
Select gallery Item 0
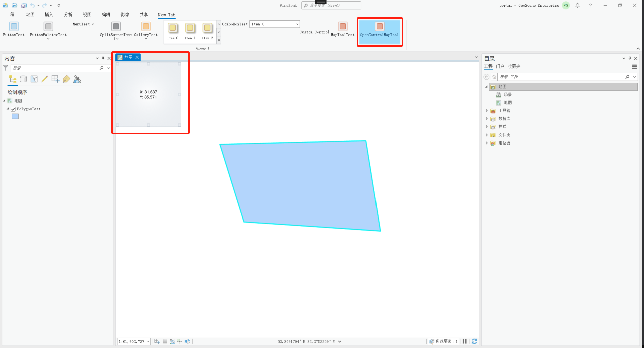pos(173,31)
